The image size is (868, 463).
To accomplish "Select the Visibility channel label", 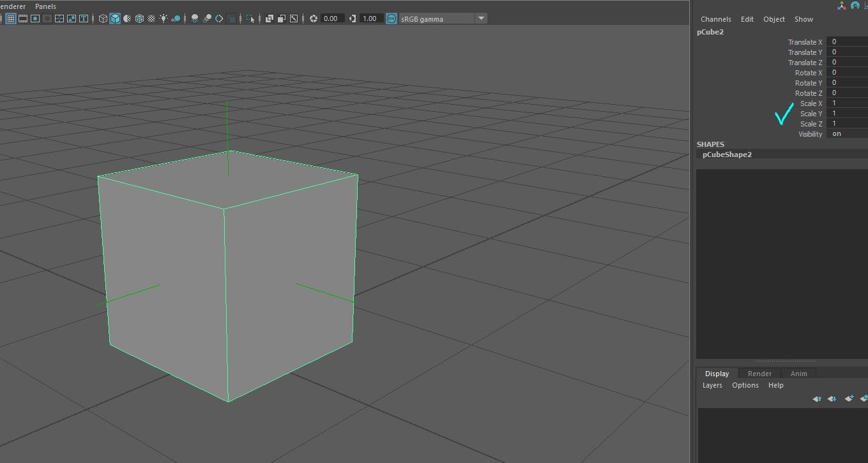I will (x=811, y=134).
